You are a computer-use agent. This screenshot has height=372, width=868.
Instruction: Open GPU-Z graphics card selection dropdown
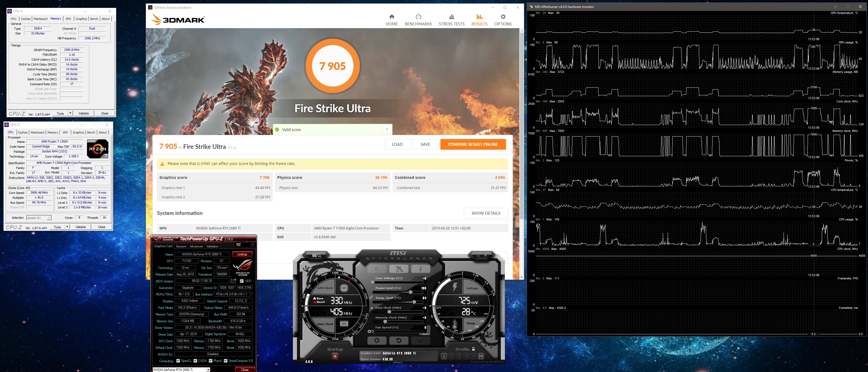[x=208, y=370]
